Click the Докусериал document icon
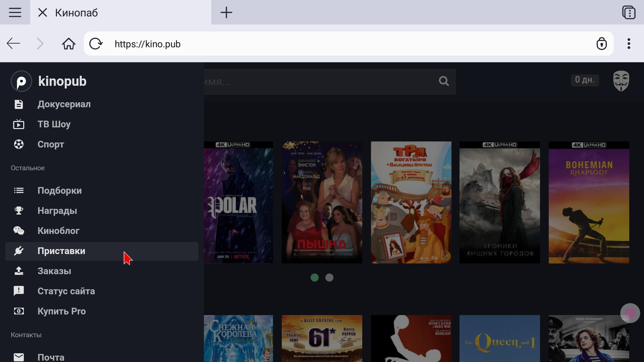 point(19,104)
